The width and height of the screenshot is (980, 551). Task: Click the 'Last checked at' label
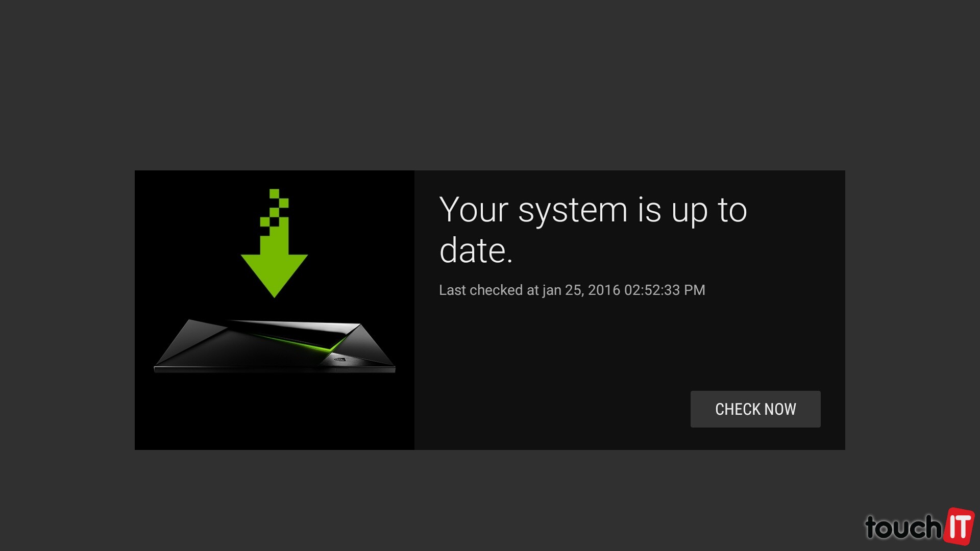(x=489, y=290)
